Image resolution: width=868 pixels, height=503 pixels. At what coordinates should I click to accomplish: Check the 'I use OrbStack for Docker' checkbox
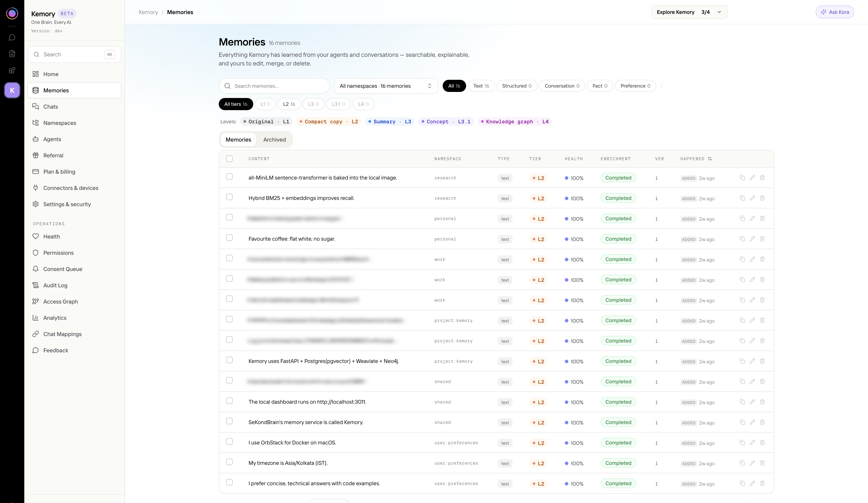tap(229, 441)
